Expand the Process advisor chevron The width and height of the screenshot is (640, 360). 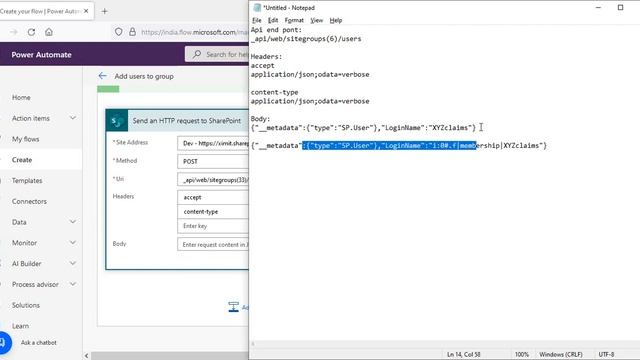click(73, 284)
